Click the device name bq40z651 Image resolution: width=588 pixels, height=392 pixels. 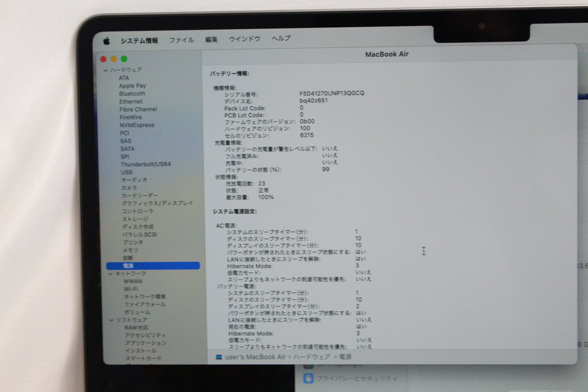314,100
